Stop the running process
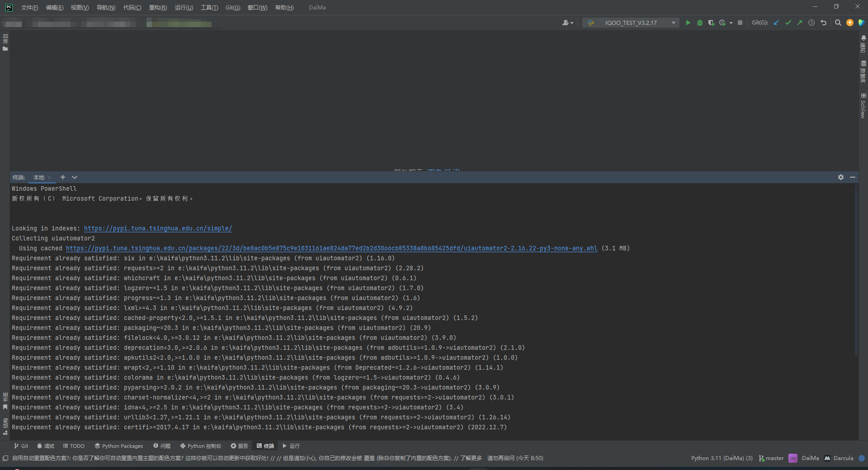868x470 pixels. [740, 23]
